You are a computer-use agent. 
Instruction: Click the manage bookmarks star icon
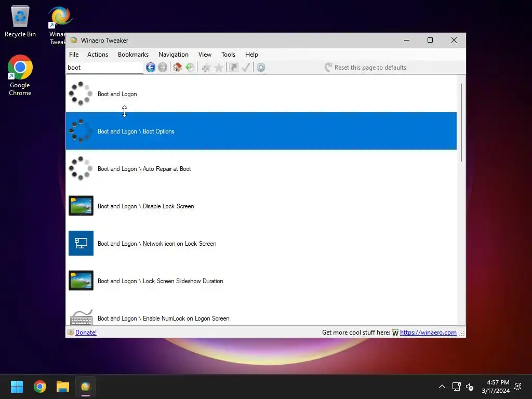pyautogui.click(x=219, y=68)
